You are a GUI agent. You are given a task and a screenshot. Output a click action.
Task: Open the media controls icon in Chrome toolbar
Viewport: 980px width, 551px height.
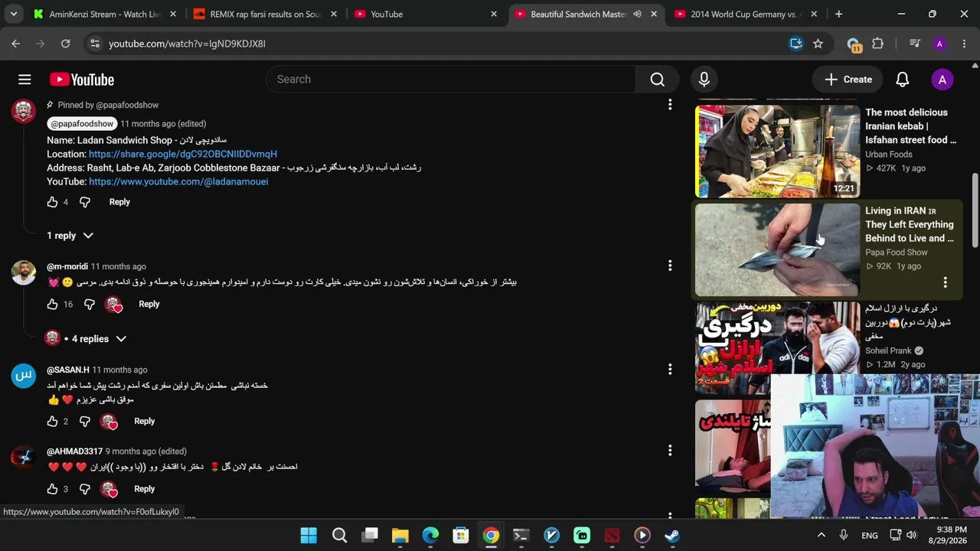tap(914, 44)
